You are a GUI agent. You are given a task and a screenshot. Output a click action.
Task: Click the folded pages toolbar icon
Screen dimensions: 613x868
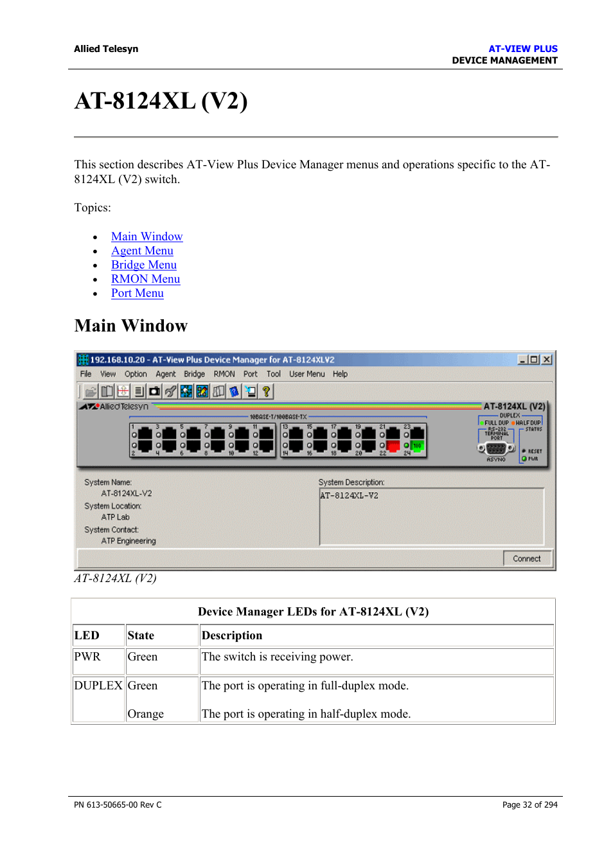click(x=218, y=391)
